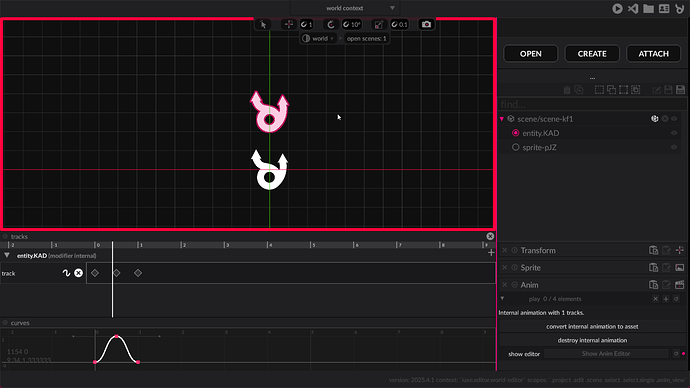Add a new track with plus icon
690x388 pixels.
(x=491, y=253)
